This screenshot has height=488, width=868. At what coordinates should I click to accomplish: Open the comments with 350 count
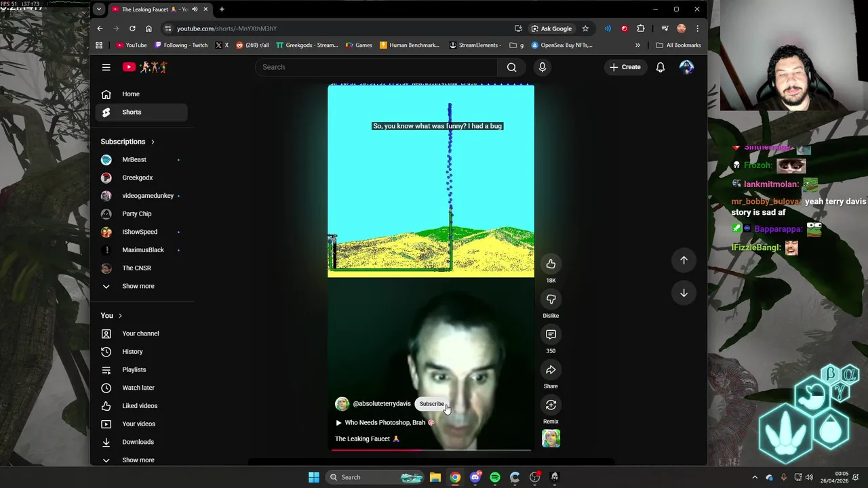tap(551, 334)
